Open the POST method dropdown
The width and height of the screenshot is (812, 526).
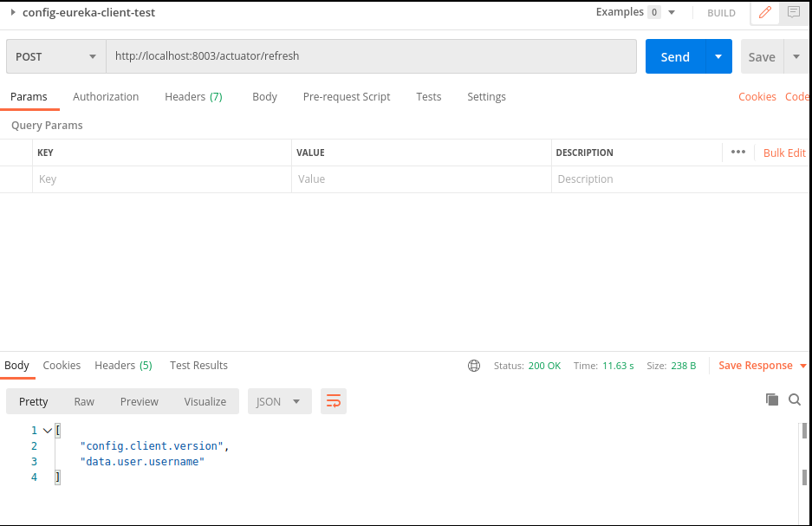56,56
